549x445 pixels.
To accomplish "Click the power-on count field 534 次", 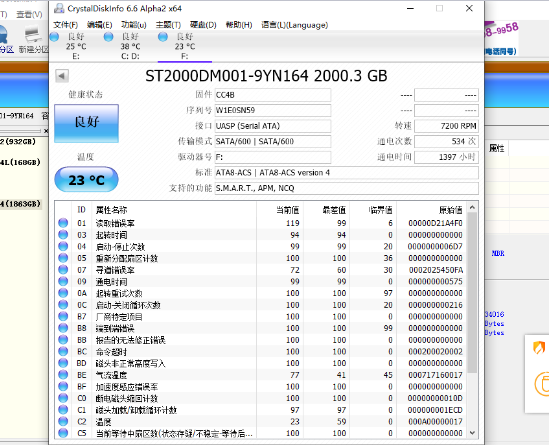I will 446,141.
